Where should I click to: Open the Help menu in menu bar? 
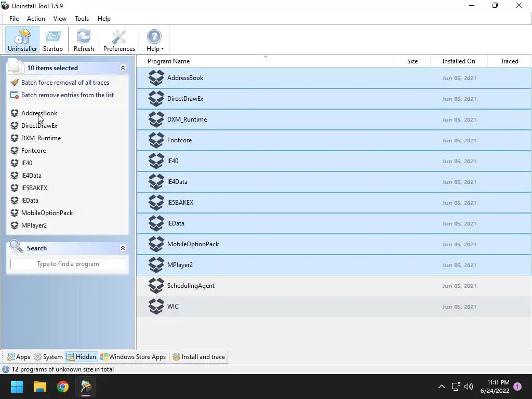tap(104, 19)
